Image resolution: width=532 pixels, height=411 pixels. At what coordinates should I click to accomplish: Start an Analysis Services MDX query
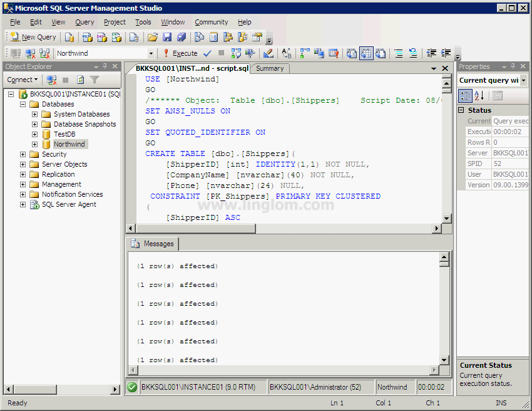click(87, 37)
